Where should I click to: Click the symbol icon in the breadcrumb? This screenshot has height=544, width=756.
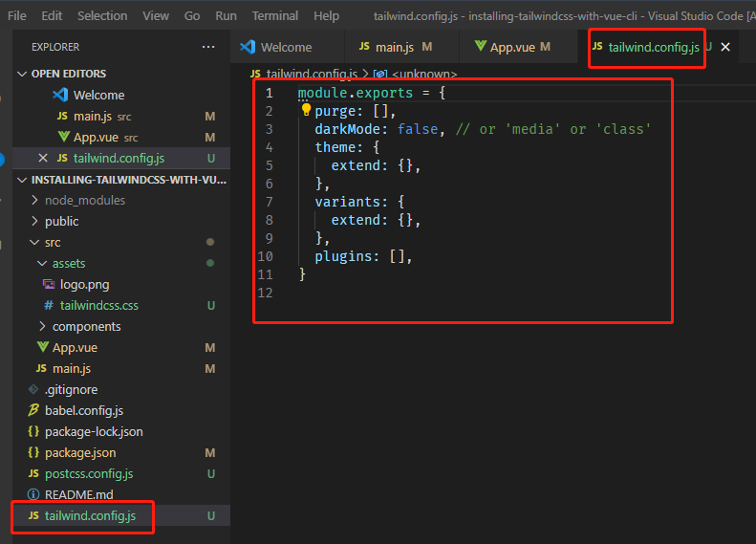380,75
